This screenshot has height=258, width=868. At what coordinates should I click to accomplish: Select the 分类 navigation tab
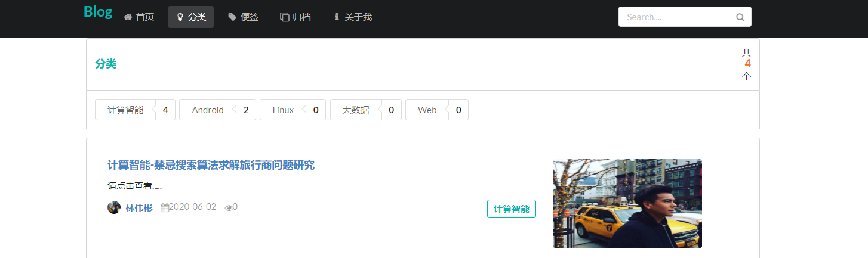[190, 17]
